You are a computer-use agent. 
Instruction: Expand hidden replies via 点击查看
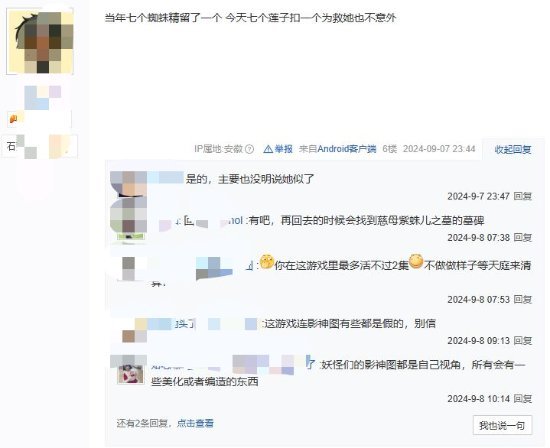click(x=195, y=423)
